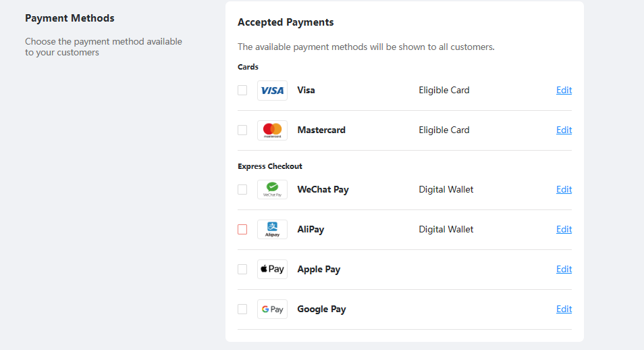Screen dimensions: 644x350
Task: Tick the Mastercard checkbox
Action: [242, 130]
